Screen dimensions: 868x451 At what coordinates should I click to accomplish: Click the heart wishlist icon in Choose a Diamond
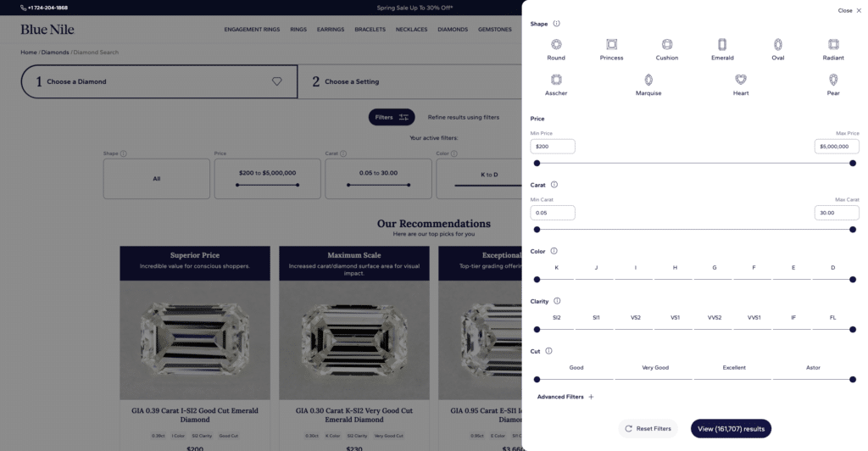point(277,81)
